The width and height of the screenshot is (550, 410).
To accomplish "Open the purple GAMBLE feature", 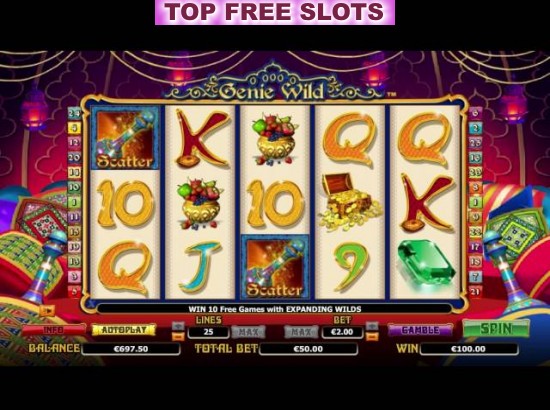I will coord(420,330).
